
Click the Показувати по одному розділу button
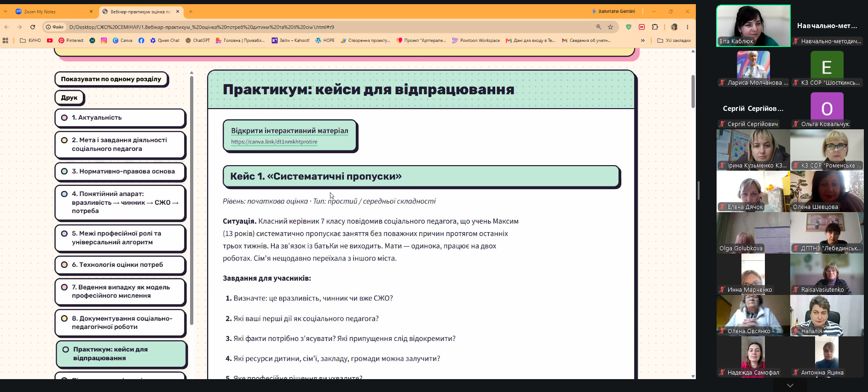pos(111,79)
